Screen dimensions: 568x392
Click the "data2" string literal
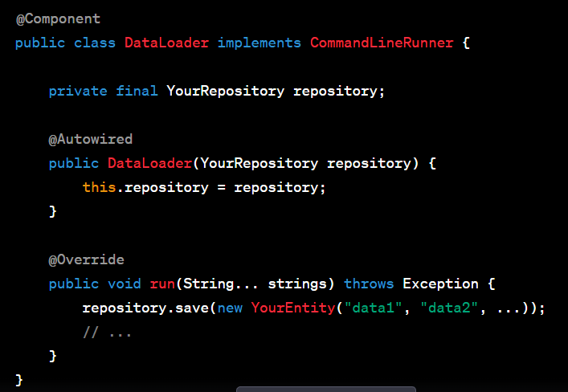pos(449,308)
